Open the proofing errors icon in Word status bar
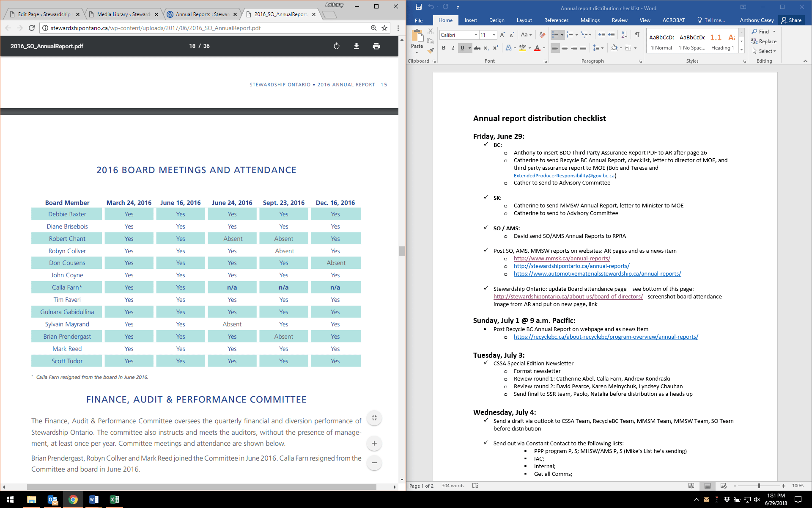The width and height of the screenshot is (812, 508). [x=475, y=486]
